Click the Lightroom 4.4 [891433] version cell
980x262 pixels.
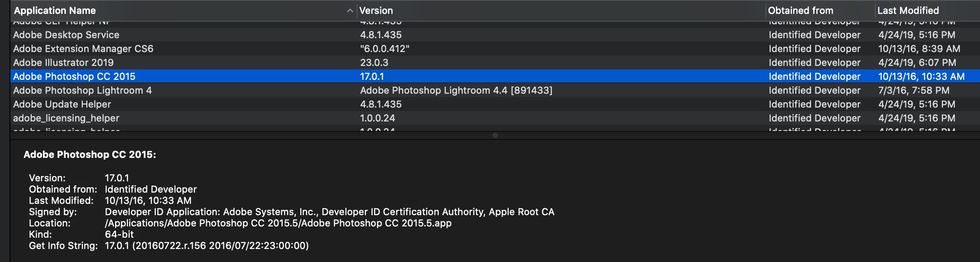click(x=456, y=90)
